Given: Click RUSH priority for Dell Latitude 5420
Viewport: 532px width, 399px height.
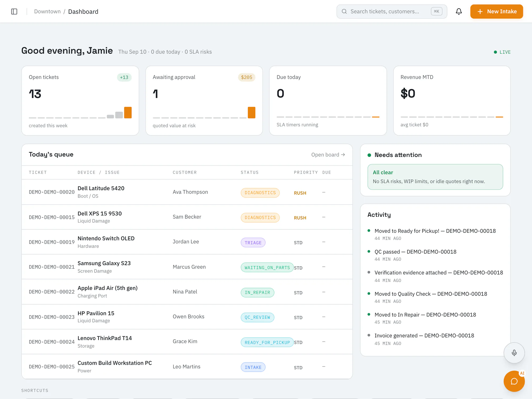Looking at the screenshot, I should pos(300,193).
